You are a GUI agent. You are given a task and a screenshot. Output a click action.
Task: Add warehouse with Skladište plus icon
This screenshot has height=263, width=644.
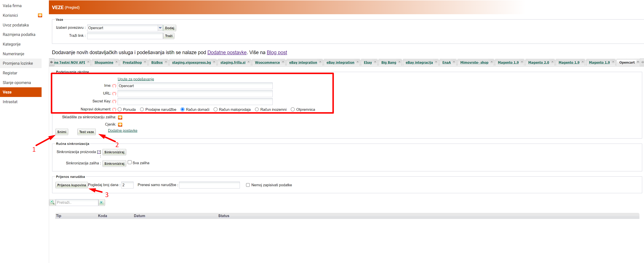click(120, 117)
